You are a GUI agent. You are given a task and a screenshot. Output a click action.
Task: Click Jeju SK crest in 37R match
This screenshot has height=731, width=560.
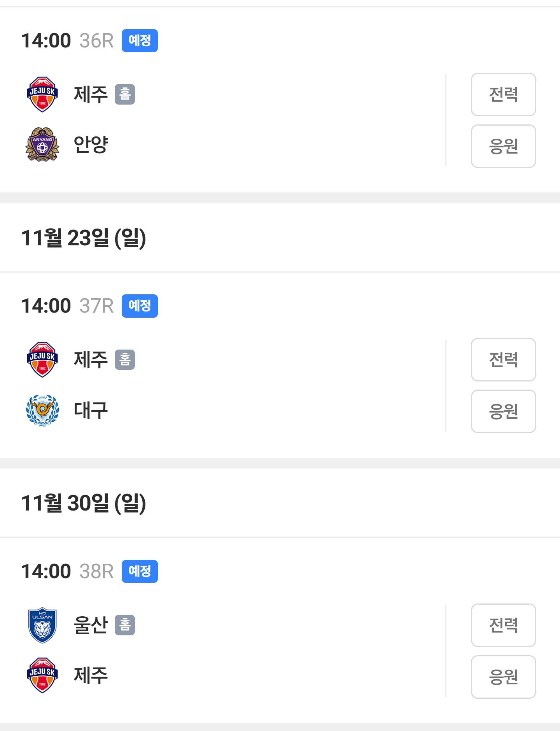[x=42, y=360]
